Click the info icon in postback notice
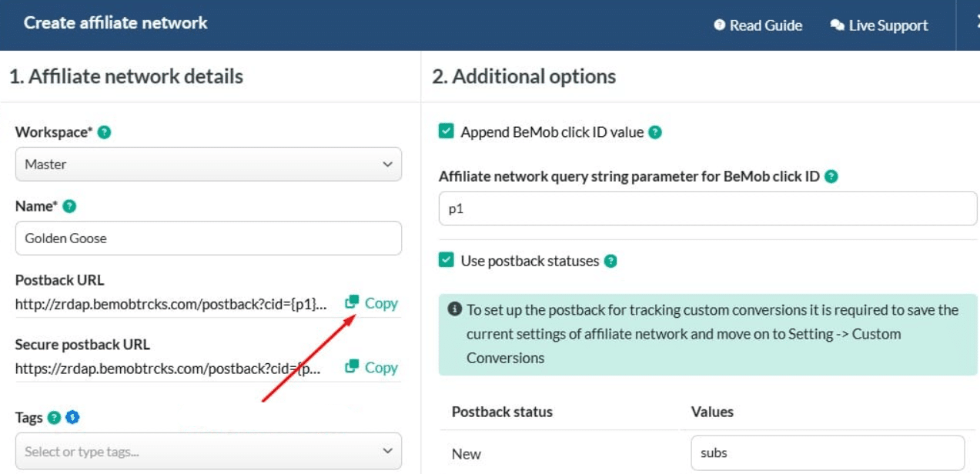Image resolution: width=980 pixels, height=474 pixels. pos(454,309)
